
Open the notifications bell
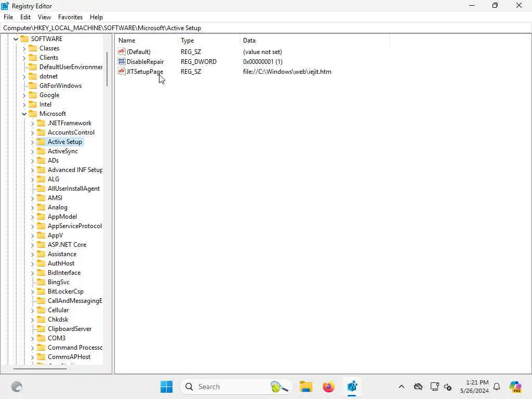(x=497, y=387)
